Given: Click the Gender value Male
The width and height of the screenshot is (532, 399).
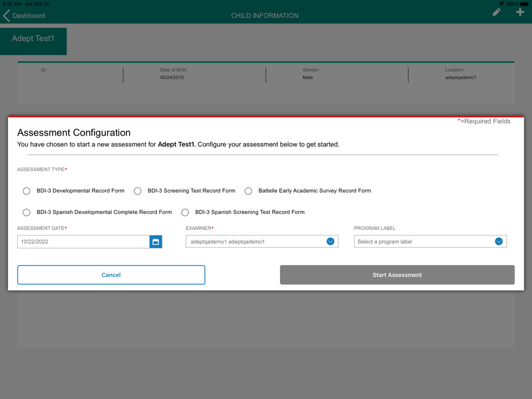Looking at the screenshot, I should (308, 77).
